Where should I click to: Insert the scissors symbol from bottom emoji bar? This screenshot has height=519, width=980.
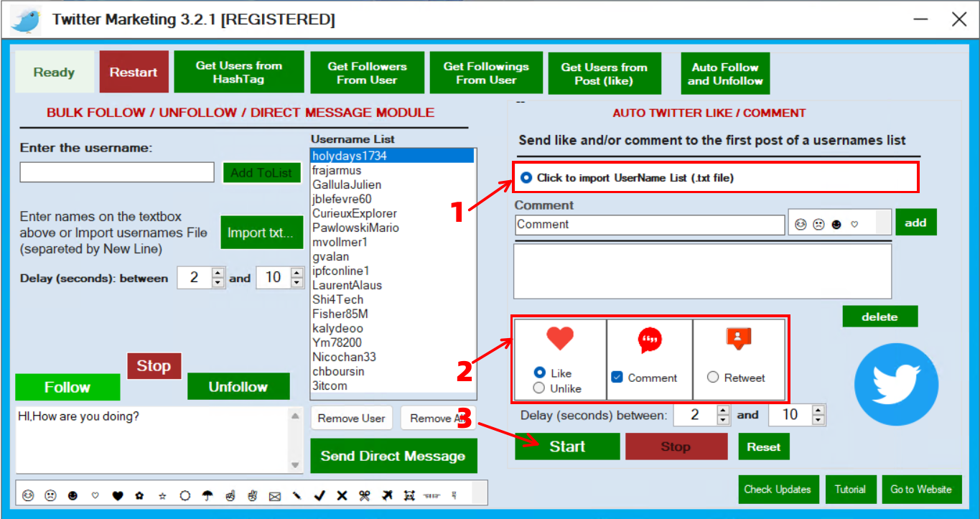tap(365, 495)
